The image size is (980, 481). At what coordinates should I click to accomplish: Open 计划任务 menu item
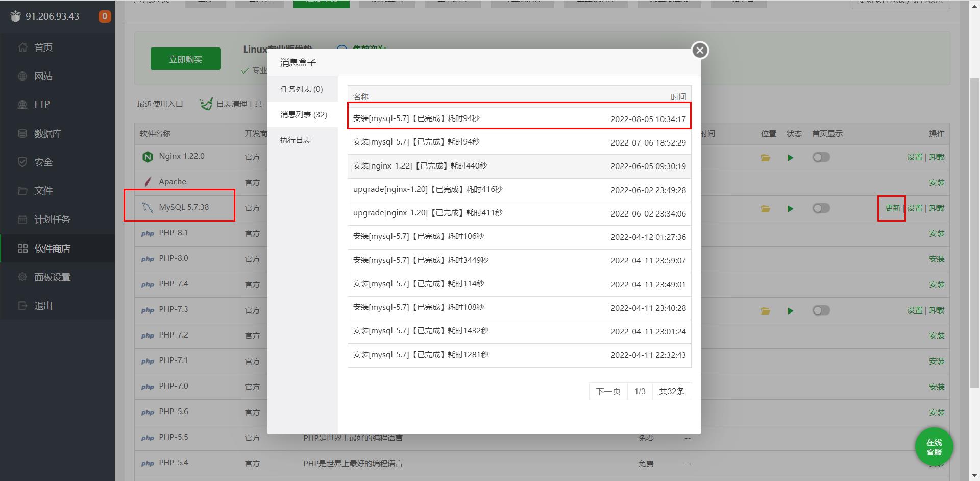57,220
